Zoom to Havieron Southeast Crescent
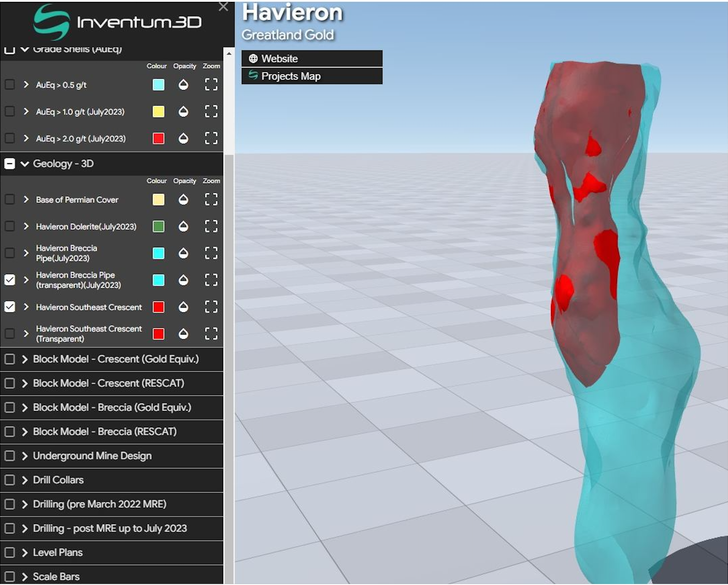 pyautogui.click(x=211, y=307)
